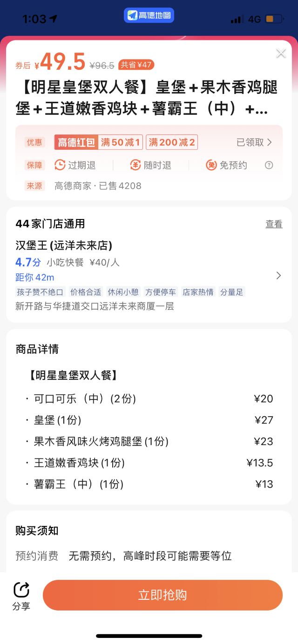Select the 满50减1 coupon tag
The height and width of the screenshot is (644, 298).
coord(121,142)
